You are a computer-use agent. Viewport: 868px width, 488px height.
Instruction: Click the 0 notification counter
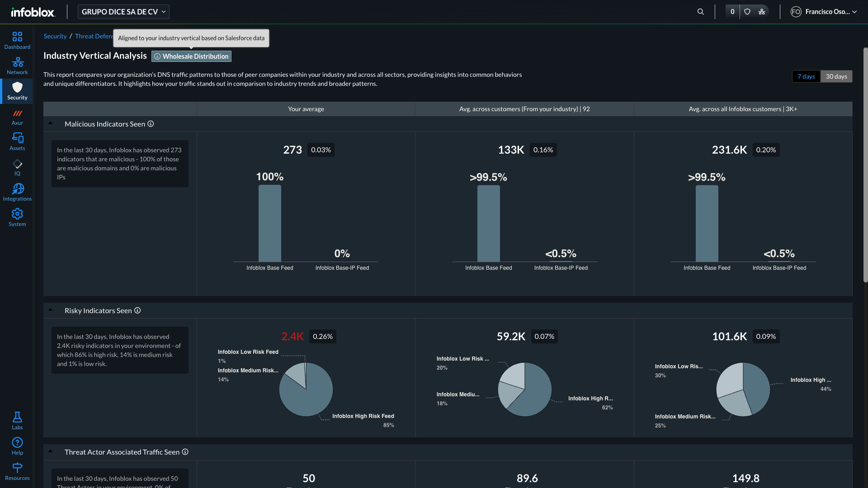[732, 12]
